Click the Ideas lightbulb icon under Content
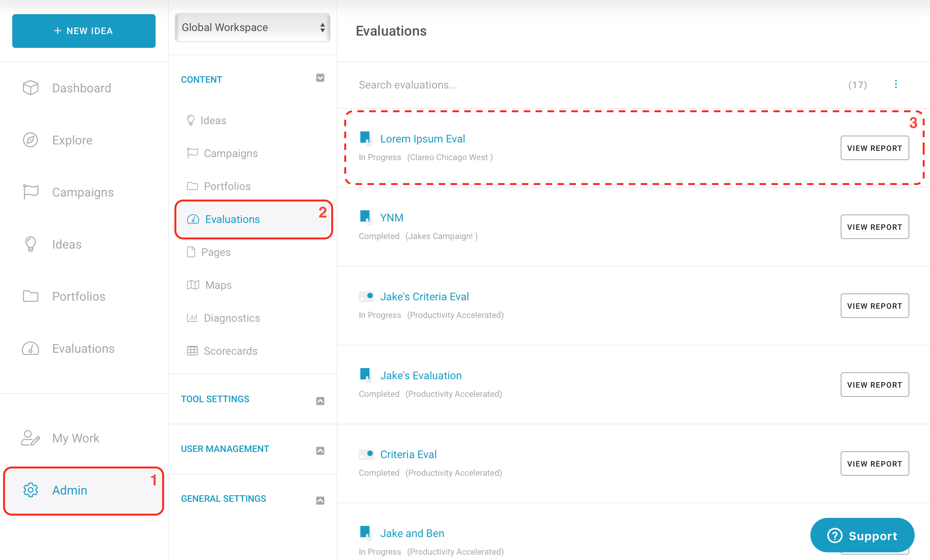930x560 pixels. pyautogui.click(x=191, y=120)
